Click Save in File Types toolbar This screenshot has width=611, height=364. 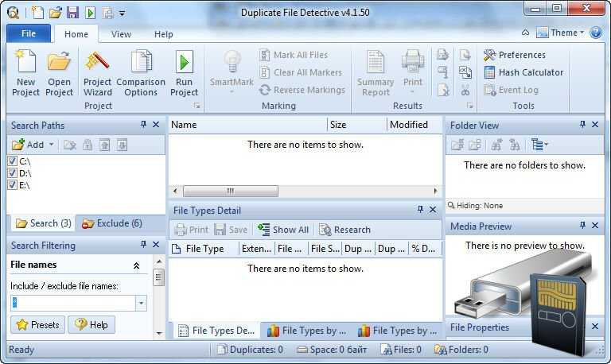pyautogui.click(x=231, y=230)
